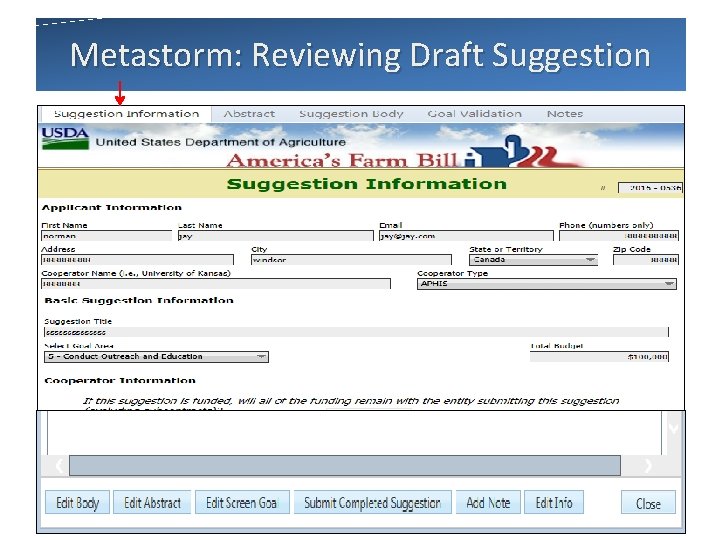The width and height of the screenshot is (720, 540).
Task: Switch to the Goal Validation tab
Action: [474, 114]
